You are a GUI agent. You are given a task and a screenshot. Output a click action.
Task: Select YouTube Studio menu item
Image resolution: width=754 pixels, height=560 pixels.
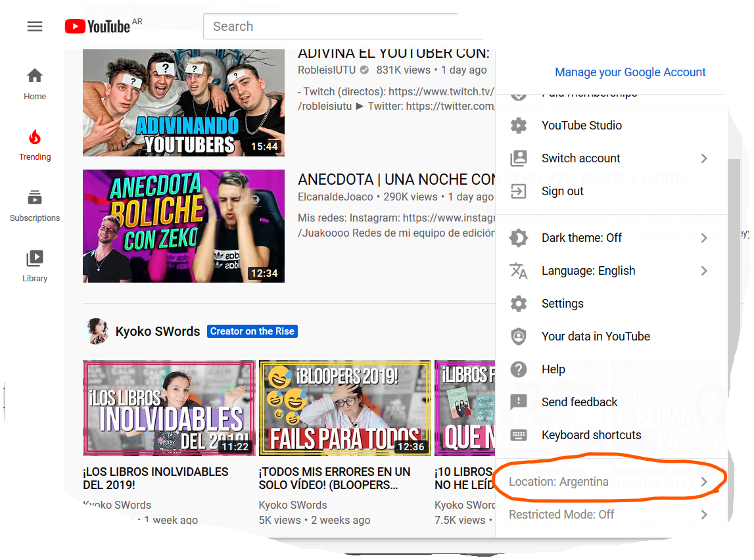(x=611, y=126)
